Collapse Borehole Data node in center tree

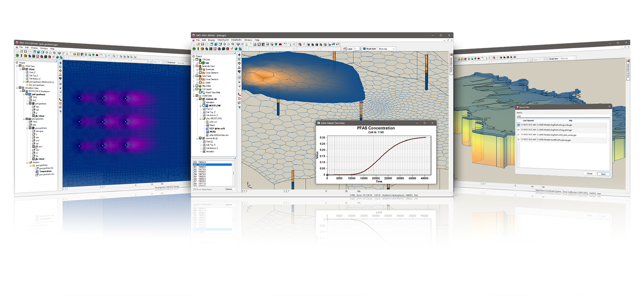coord(194,66)
